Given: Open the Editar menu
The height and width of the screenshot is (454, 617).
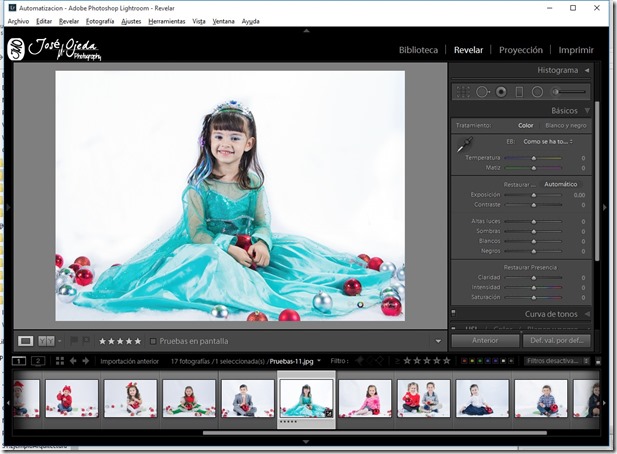Looking at the screenshot, I should (x=44, y=21).
